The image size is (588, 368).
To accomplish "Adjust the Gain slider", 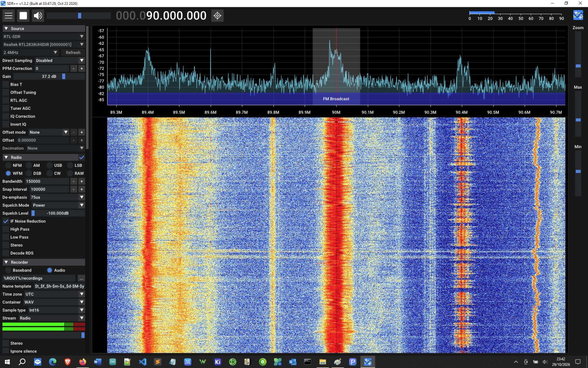I will [x=49, y=76].
